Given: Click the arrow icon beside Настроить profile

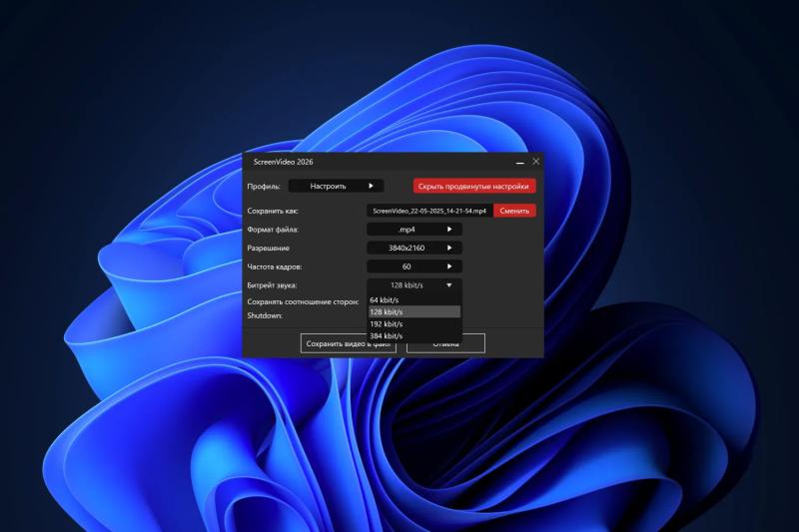Looking at the screenshot, I should tap(371, 186).
